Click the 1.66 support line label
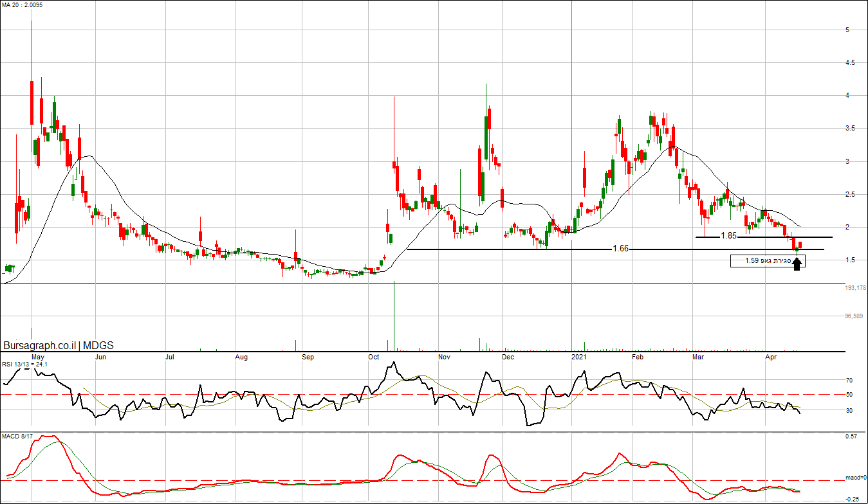 [620, 249]
